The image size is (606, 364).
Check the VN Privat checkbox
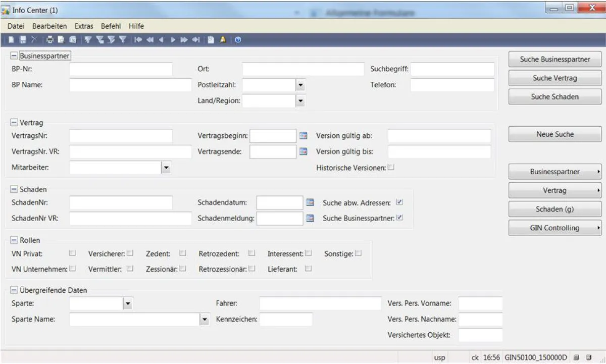(72, 253)
